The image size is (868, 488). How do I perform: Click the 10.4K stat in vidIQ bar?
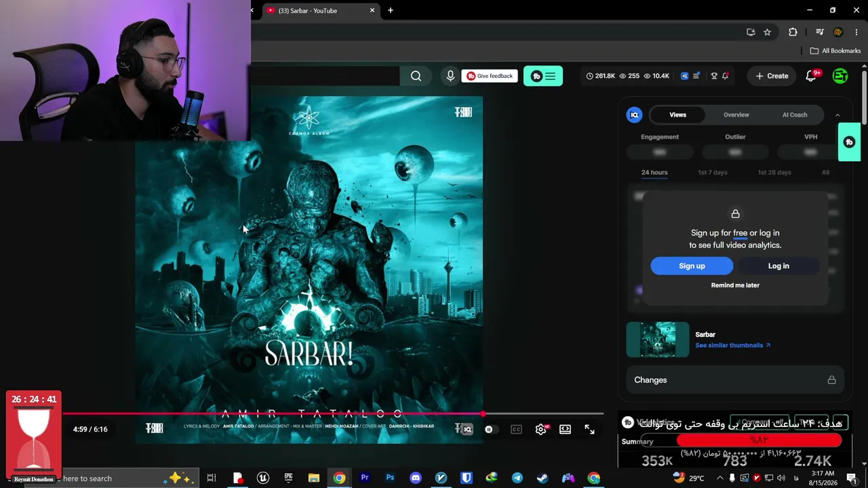pos(656,76)
